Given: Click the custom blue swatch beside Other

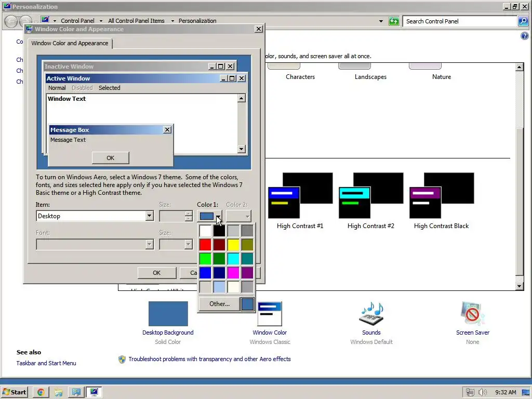Looking at the screenshot, I should pyautogui.click(x=247, y=304).
